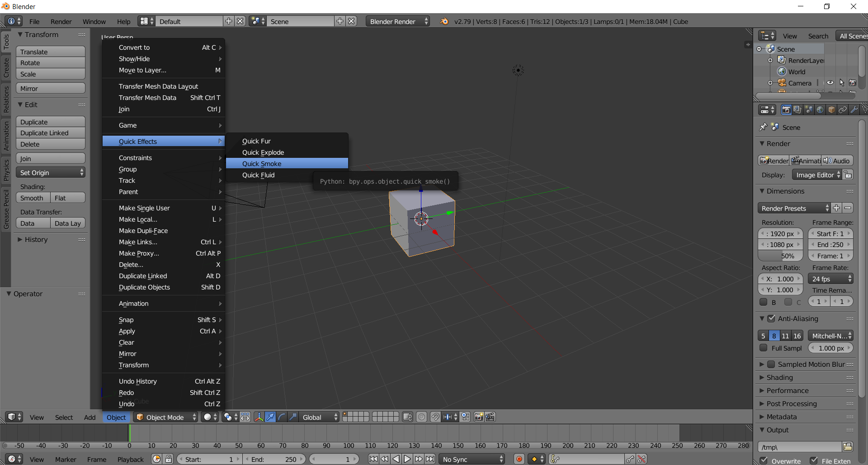Toggle the lock interface icon beside Image Editor
Screen dimensions: 868x465
point(848,175)
